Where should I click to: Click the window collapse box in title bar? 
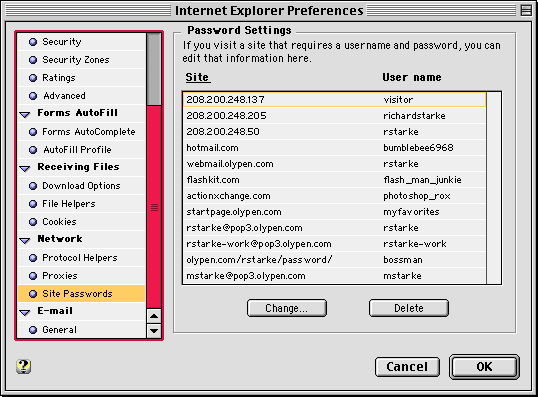(x=526, y=11)
